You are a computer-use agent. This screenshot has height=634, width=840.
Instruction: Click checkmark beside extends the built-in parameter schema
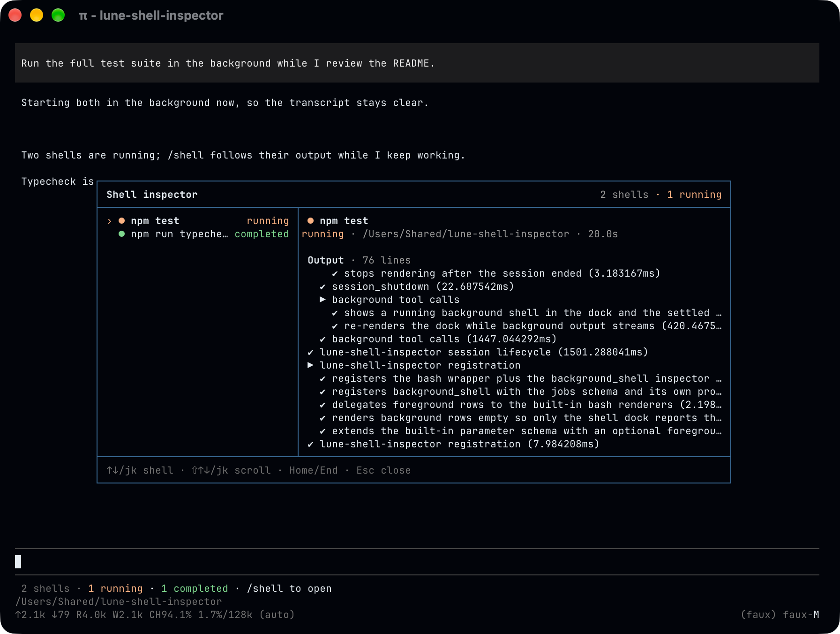[x=322, y=431]
